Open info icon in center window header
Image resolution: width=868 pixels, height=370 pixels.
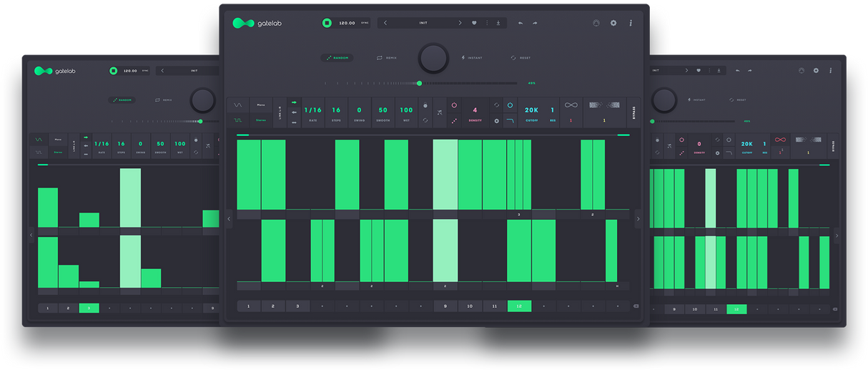pyautogui.click(x=630, y=23)
